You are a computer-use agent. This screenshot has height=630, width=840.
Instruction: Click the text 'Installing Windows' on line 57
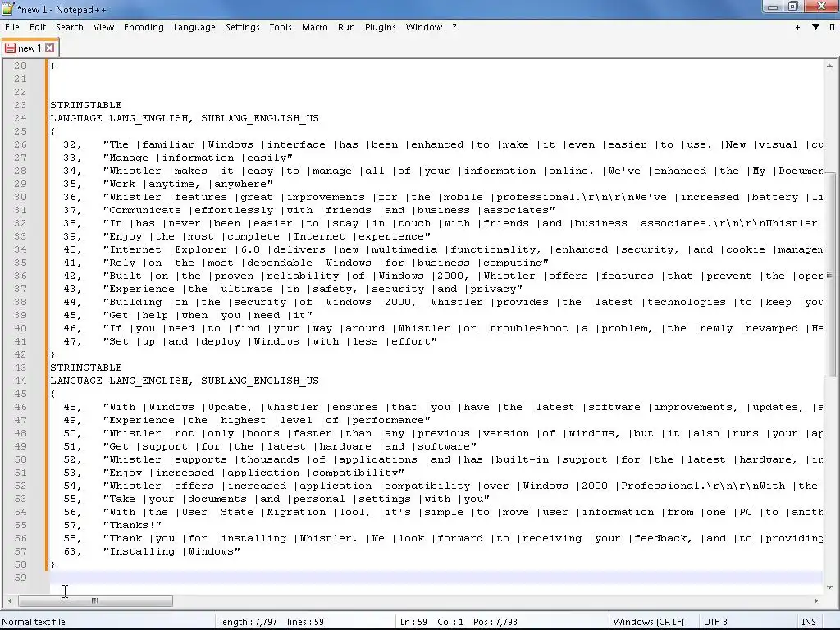(171, 551)
